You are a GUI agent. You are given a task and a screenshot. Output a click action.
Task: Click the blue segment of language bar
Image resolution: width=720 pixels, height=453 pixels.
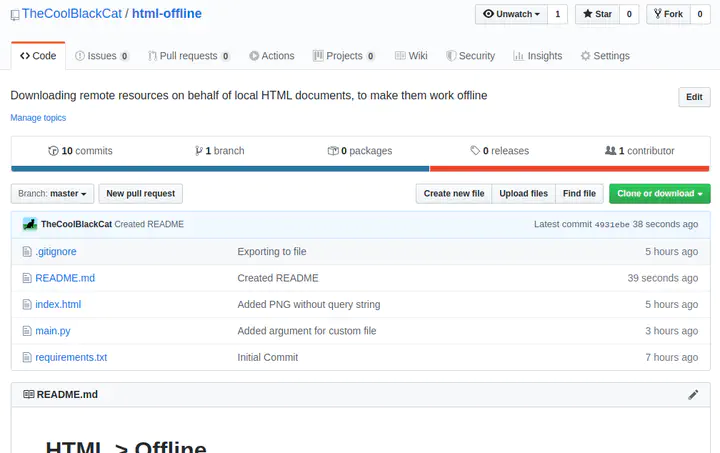[x=220, y=169]
